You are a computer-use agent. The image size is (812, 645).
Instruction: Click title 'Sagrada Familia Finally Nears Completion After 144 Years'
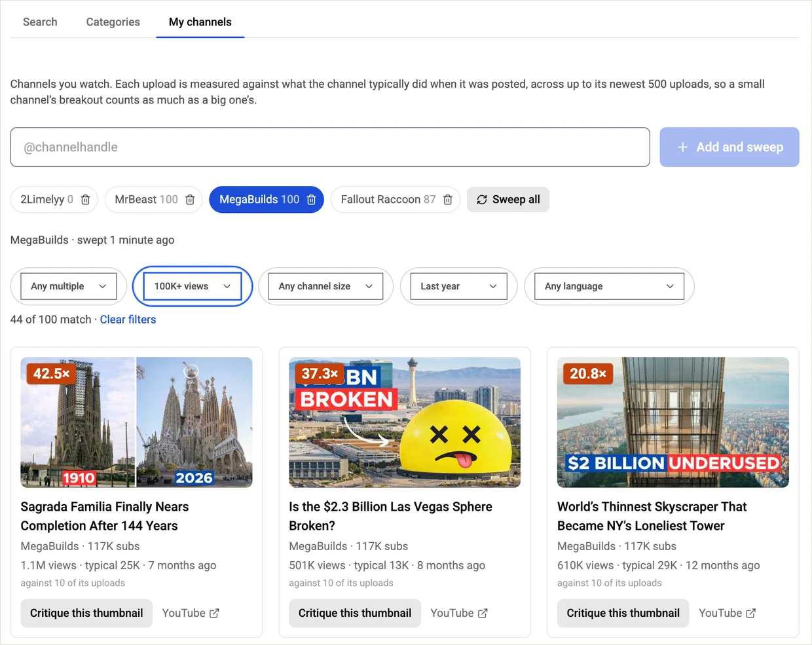tap(105, 516)
